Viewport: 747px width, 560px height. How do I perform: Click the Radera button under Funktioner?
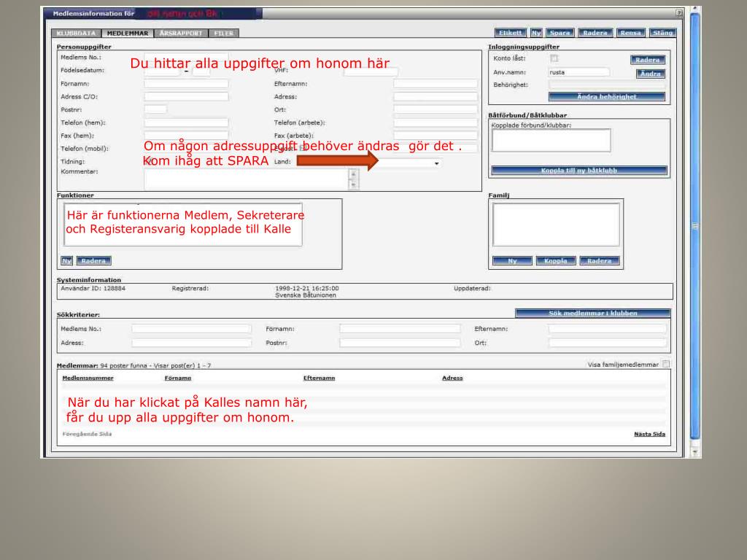coord(93,261)
